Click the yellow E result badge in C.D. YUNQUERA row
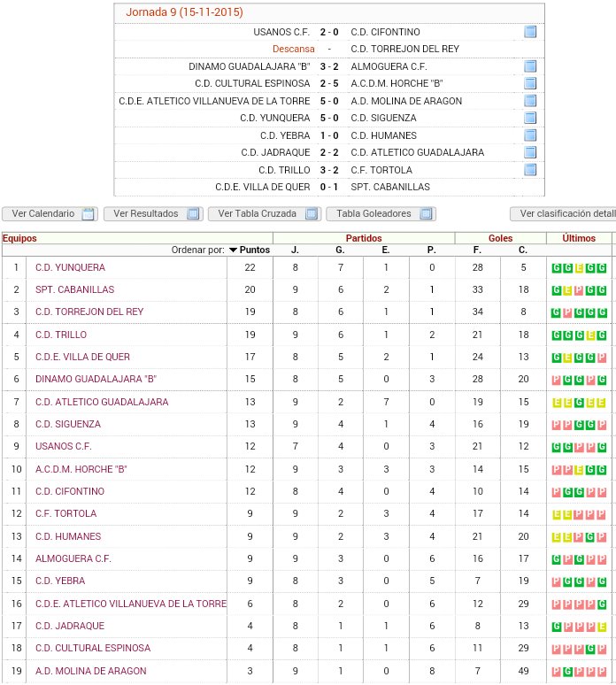The height and width of the screenshot is (685, 616). [x=579, y=268]
